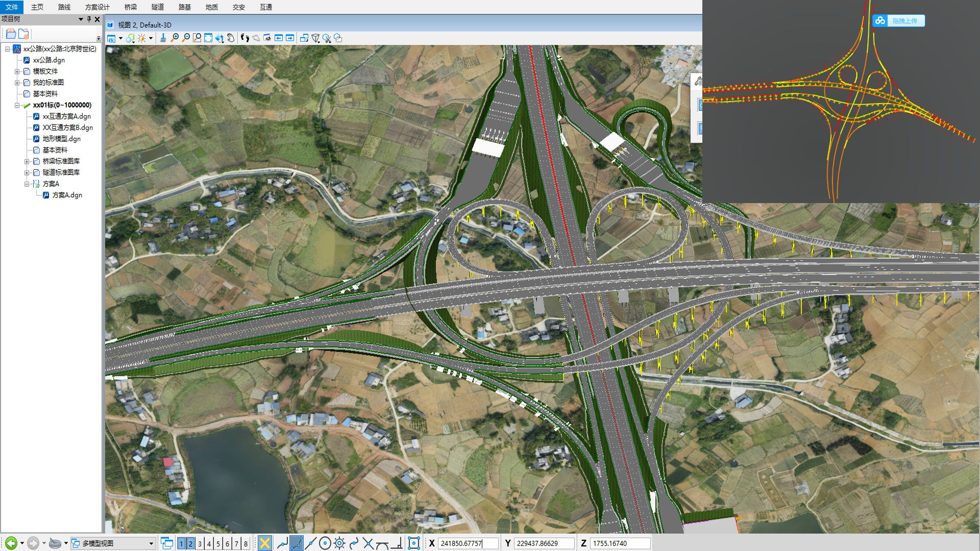Click the Update View brush icon

(163, 38)
